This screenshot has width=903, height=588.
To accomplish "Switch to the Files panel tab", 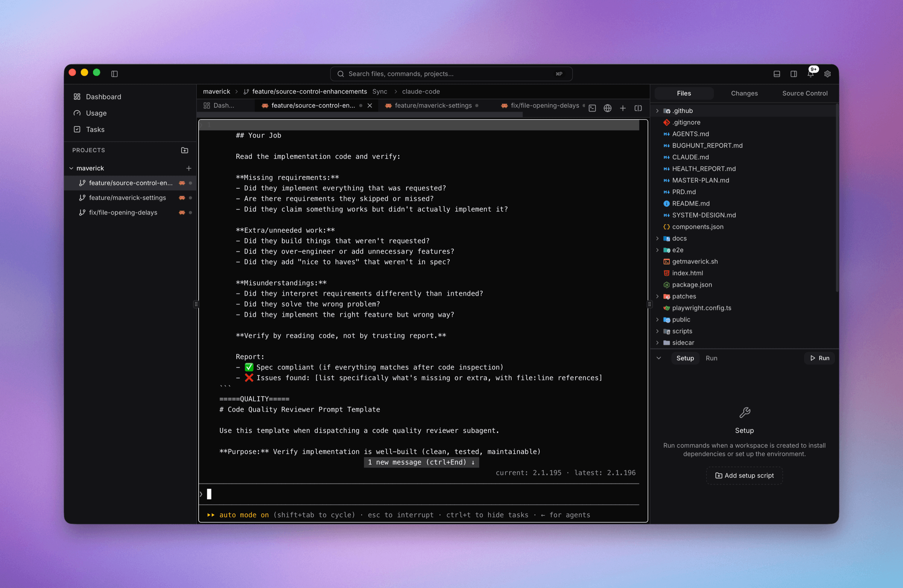I will (x=684, y=93).
